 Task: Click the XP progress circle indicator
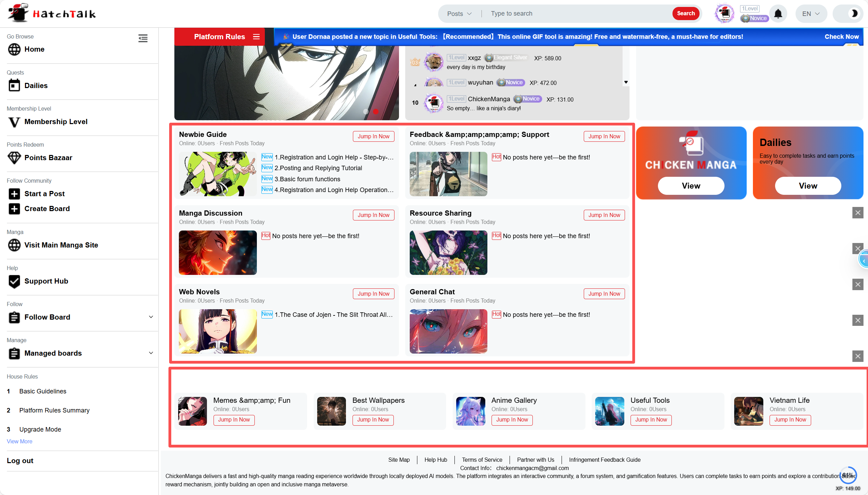(848, 475)
